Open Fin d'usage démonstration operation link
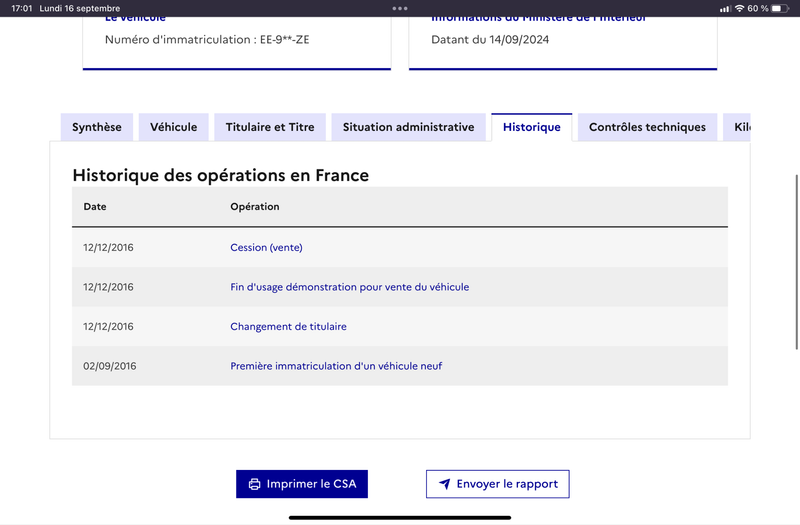Screen dimensions: 800x525 349,287
